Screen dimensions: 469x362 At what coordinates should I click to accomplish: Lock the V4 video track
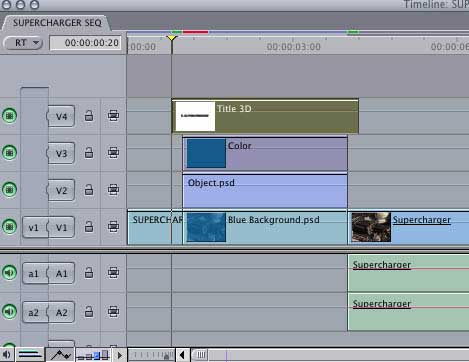click(89, 116)
